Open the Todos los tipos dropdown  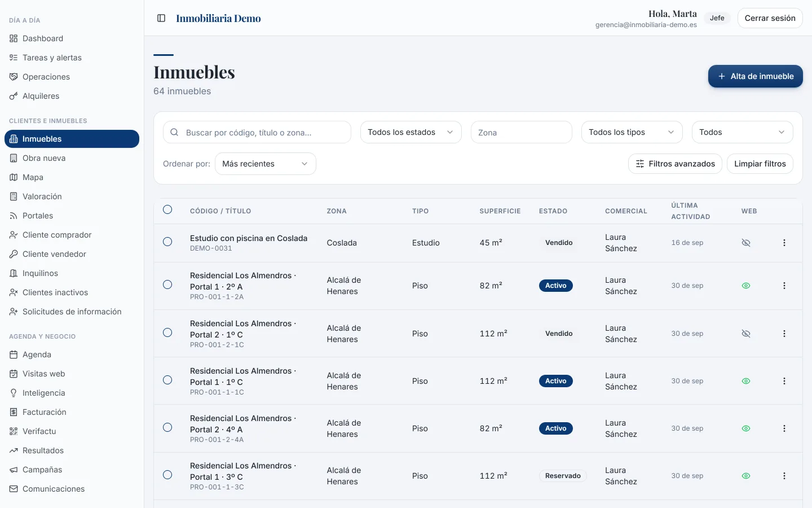tap(632, 132)
